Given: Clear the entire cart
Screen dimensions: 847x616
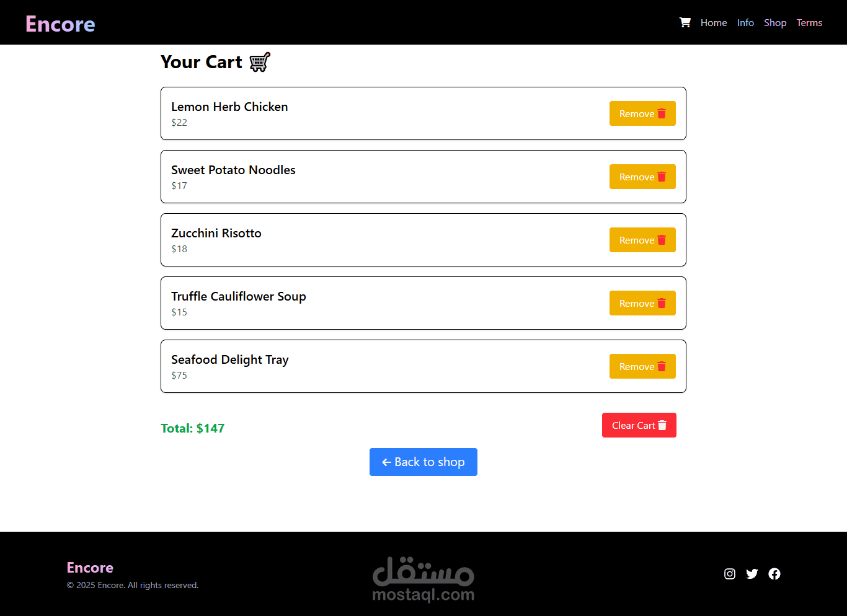Looking at the screenshot, I should (639, 425).
